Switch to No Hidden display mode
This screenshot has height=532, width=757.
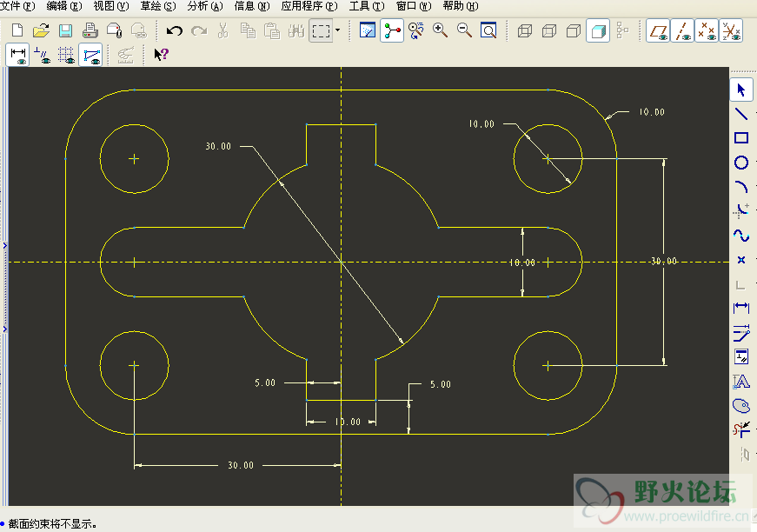(574, 31)
